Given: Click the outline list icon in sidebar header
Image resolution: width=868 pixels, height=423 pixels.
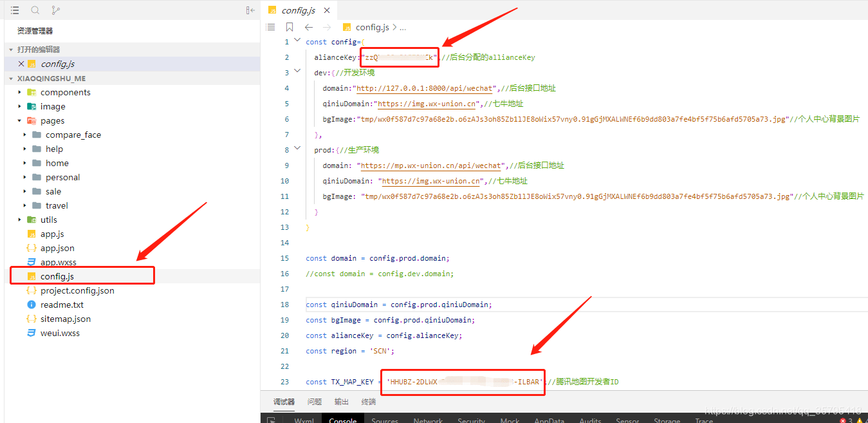Looking at the screenshot, I should click(15, 10).
